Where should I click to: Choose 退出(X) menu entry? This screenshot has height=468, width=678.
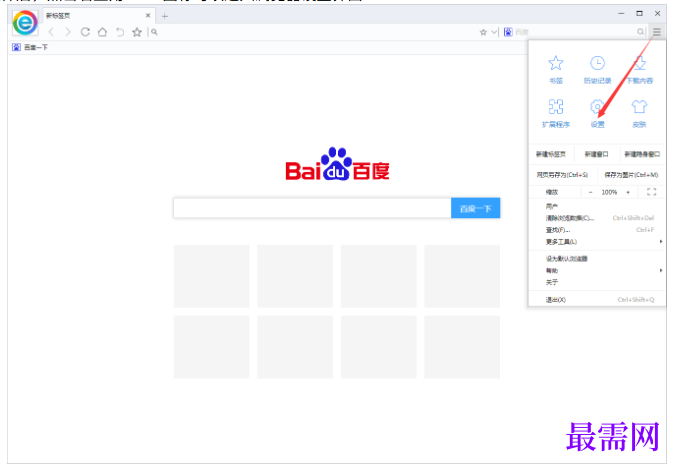[x=597, y=300]
